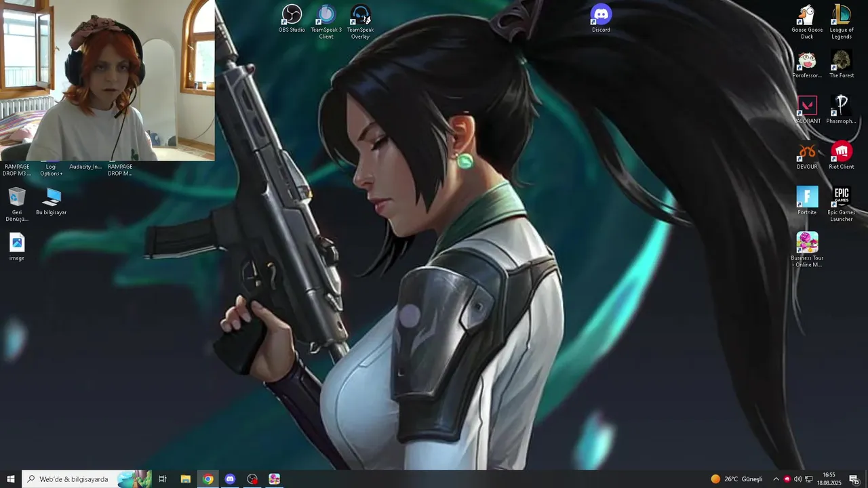
Task: Click the Web'de & bilgisayarda search box
Action: (x=87, y=479)
